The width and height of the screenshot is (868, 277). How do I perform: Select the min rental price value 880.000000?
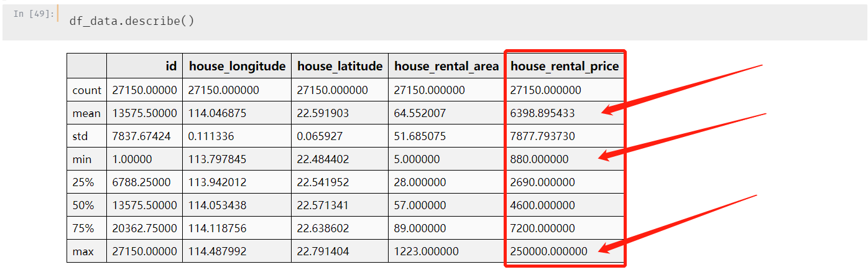[539, 159]
